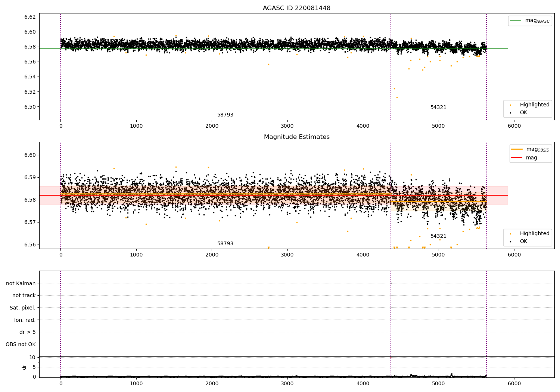560x392 pixels.
Task: Click '54321' annotation in the AGASC ID plot
Action: tap(438, 108)
